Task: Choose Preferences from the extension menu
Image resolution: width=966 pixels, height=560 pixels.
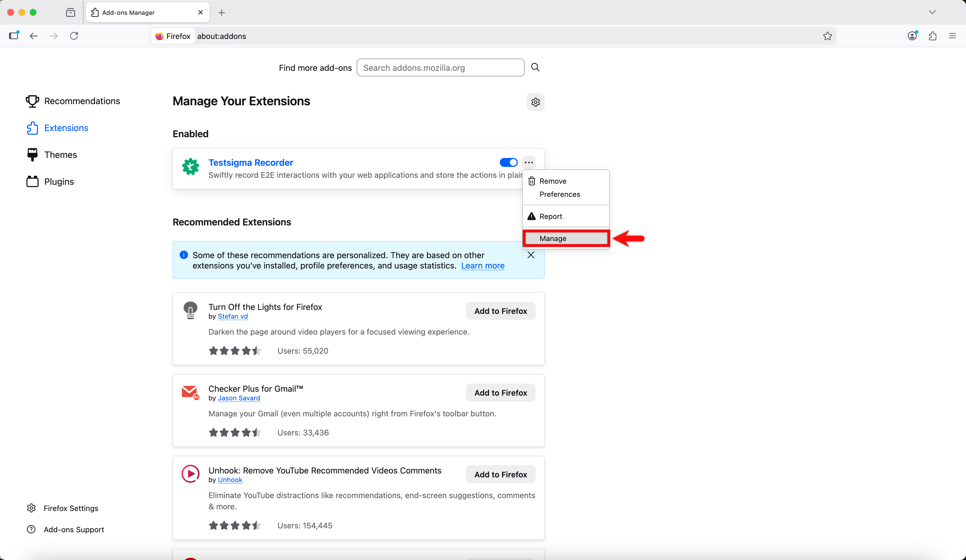Action: [x=566, y=194]
